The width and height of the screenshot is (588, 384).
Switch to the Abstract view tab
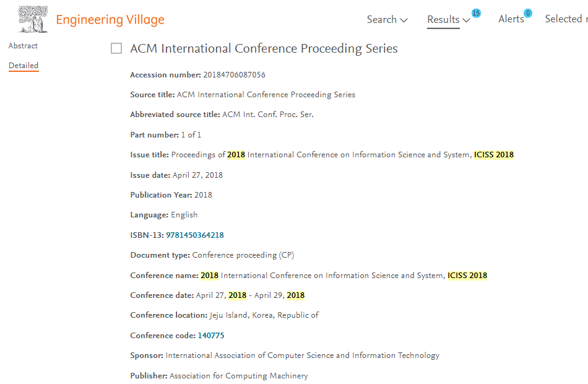[x=24, y=46]
